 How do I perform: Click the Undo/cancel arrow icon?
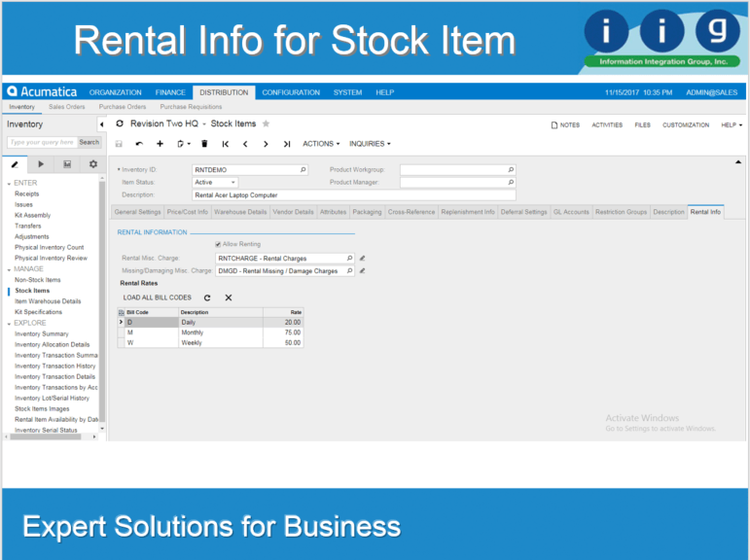point(139,144)
